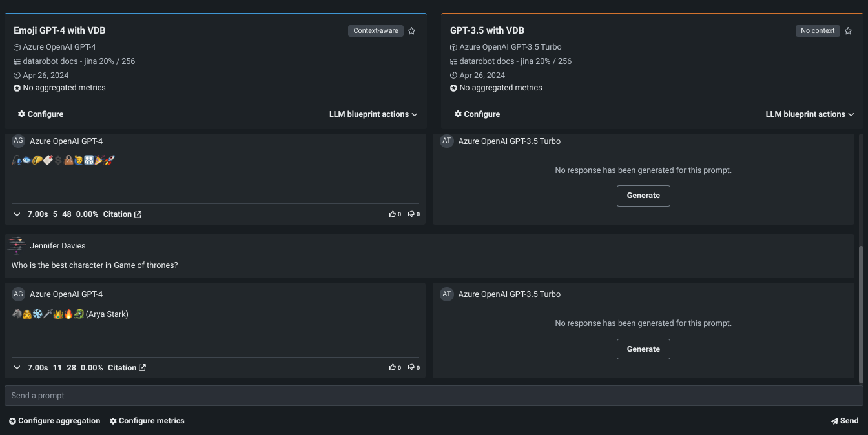
Task: Generate GPT-3.5 response for Game of Thrones prompt
Action: click(643, 349)
